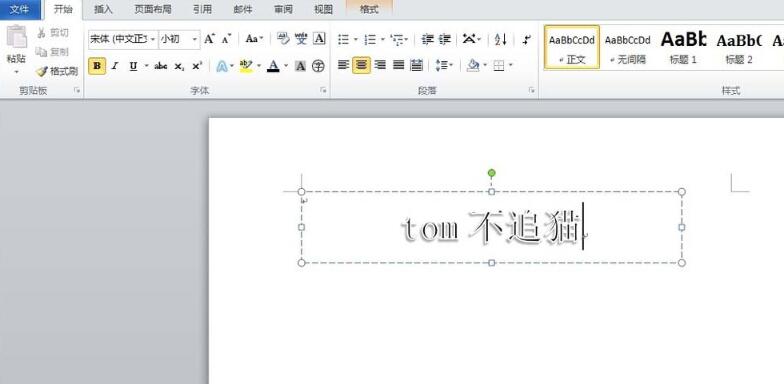Shrink font size with the A-down icon
The width and height of the screenshot is (784, 384).
[226, 39]
